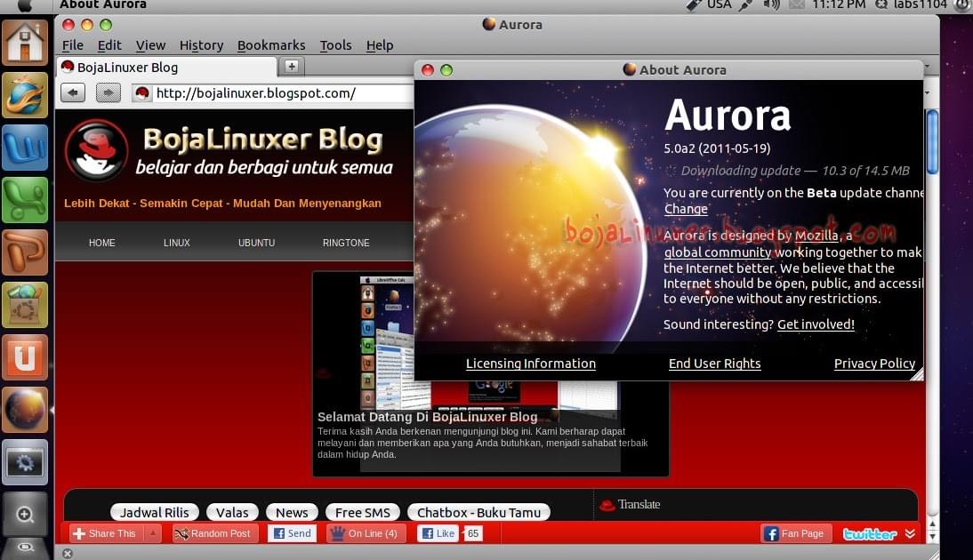973x560 pixels.
Task: Click the Jadwal Rilis button
Action: click(154, 512)
